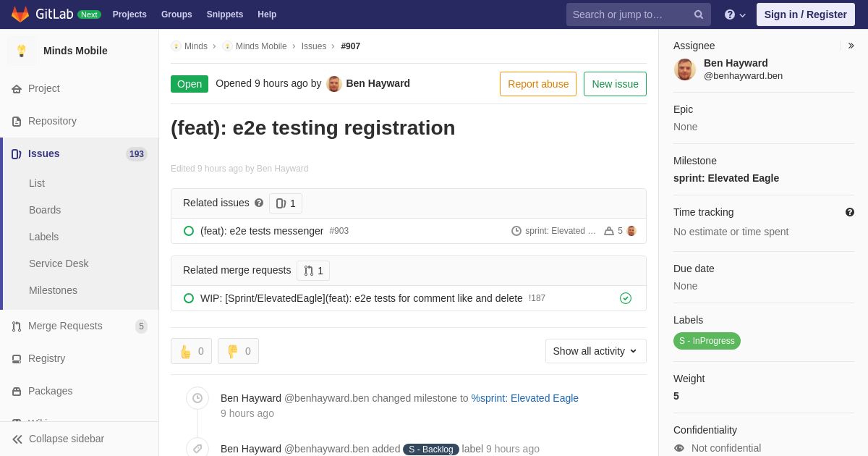Click the S - InProgress label
This screenshot has width=868, height=456.
(707, 341)
